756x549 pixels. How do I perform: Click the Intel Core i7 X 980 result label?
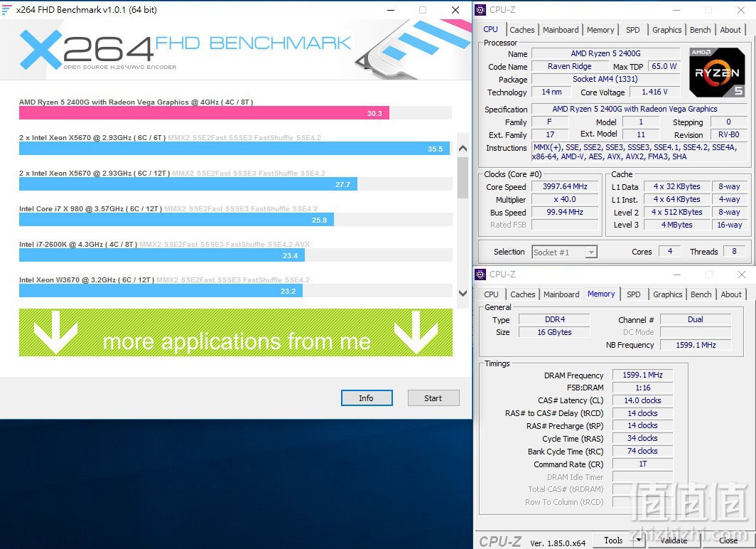pyautogui.click(x=91, y=208)
